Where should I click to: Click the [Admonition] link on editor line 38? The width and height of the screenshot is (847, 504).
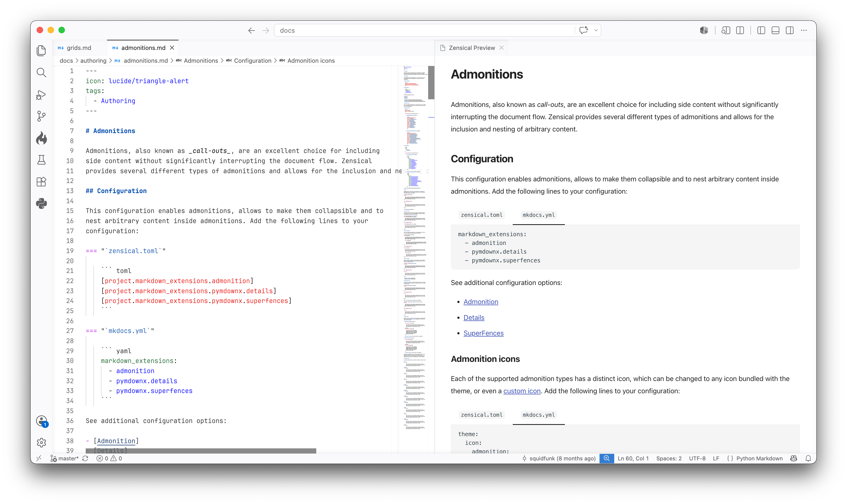click(116, 441)
